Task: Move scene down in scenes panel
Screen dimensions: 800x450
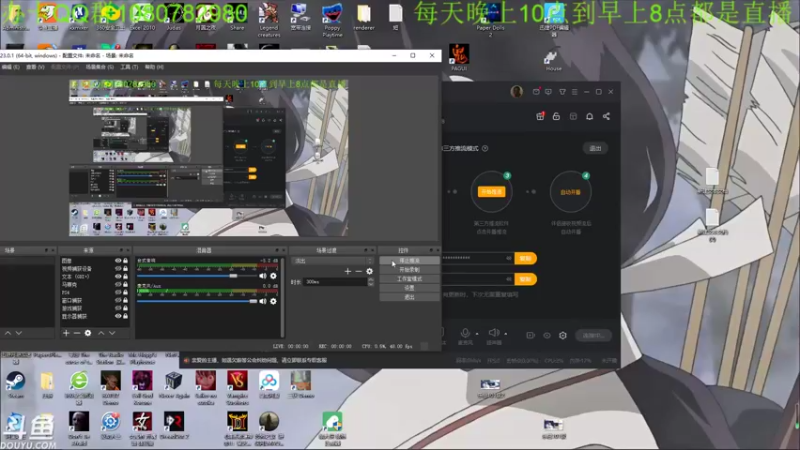Action: tap(19, 333)
